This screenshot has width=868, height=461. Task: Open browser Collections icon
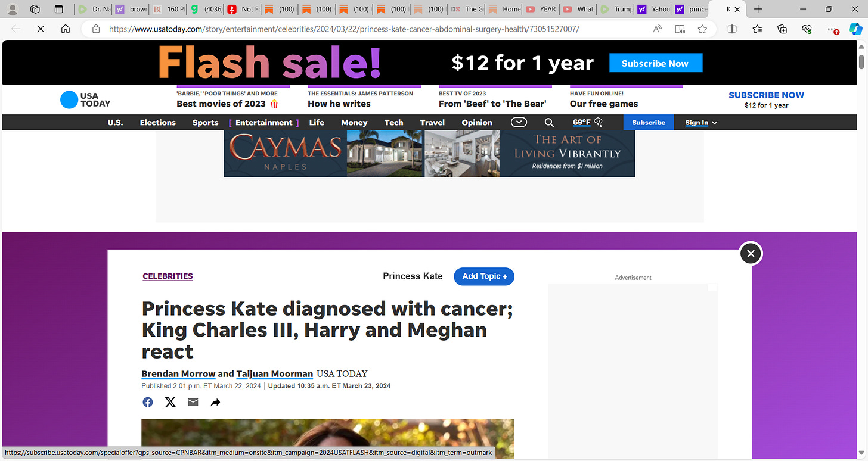[782, 29]
